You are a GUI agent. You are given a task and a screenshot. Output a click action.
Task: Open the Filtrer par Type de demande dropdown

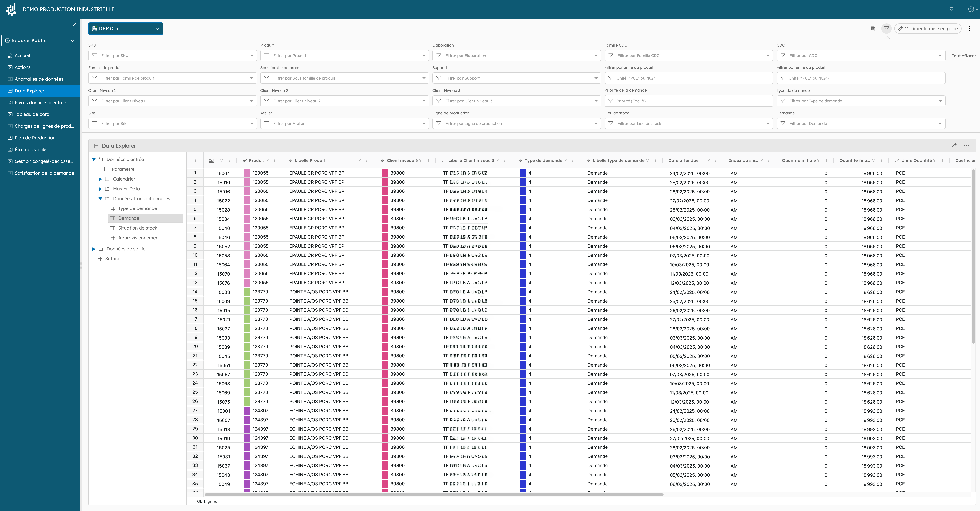coord(861,101)
